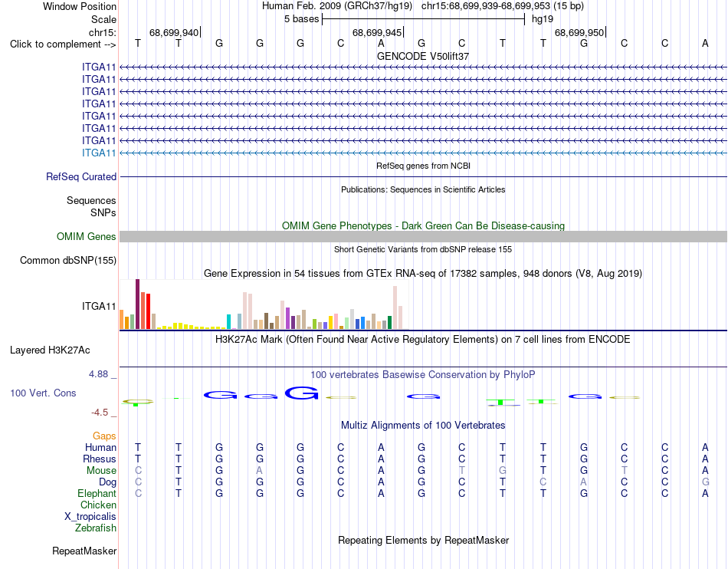
Task: Click the 68,699,950 position marker
Action: coord(579,32)
